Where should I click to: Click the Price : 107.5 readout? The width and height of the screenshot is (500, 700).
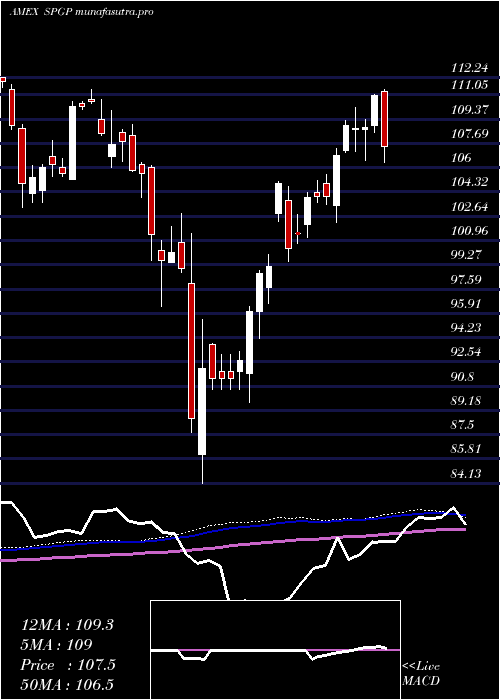(x=68, y=665)
